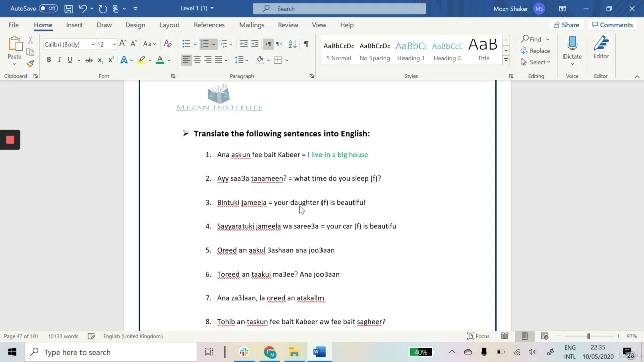Expand the Select dropdown in Editing group
Viewport: 644px width, 362px height.
[536, 62]
